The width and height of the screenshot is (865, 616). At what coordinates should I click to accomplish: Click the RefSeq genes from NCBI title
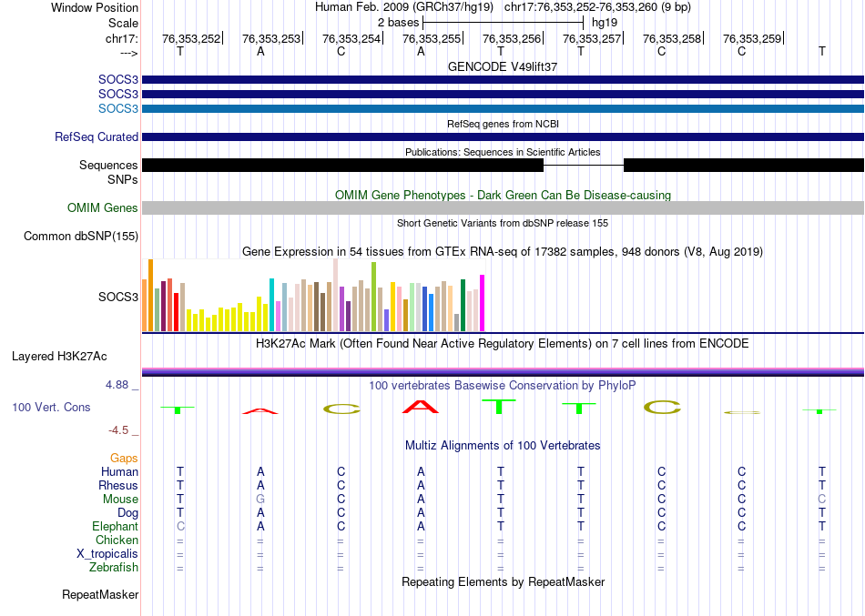click(503, 124)
